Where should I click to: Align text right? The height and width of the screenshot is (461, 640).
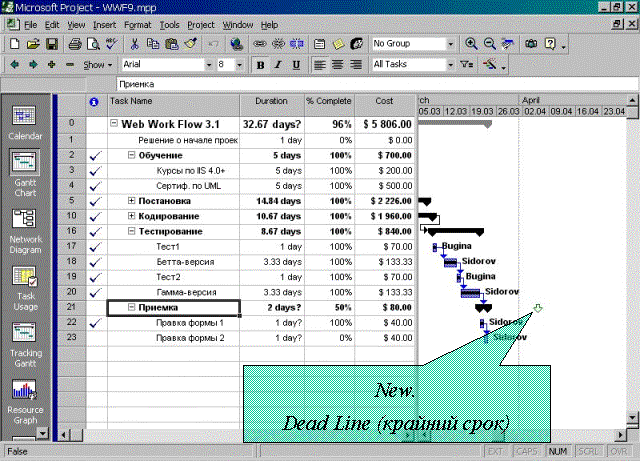pos(356,65)
